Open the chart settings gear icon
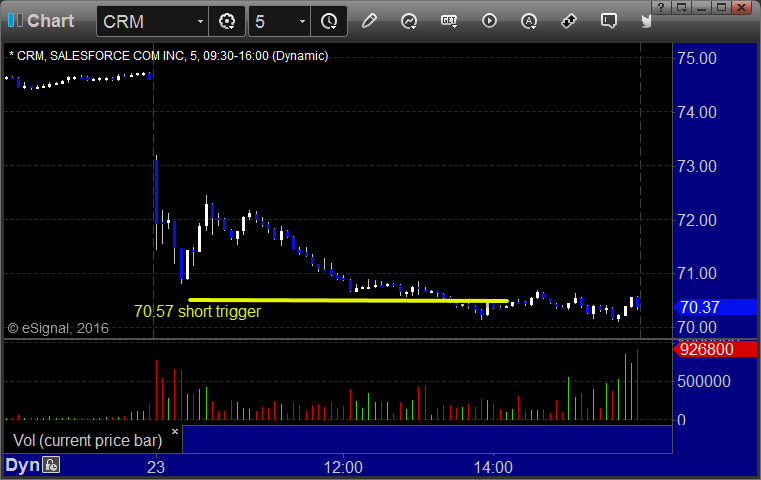761x480 pixels. (x=227, y=21)
